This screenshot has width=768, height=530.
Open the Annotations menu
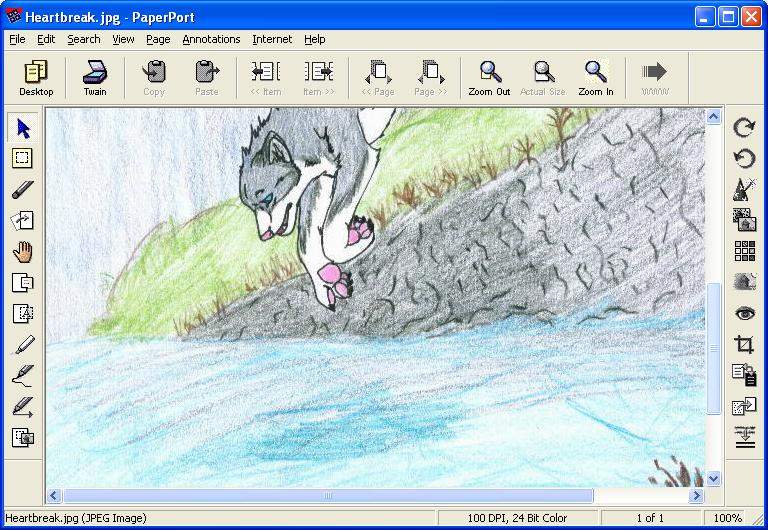point(211,39)
